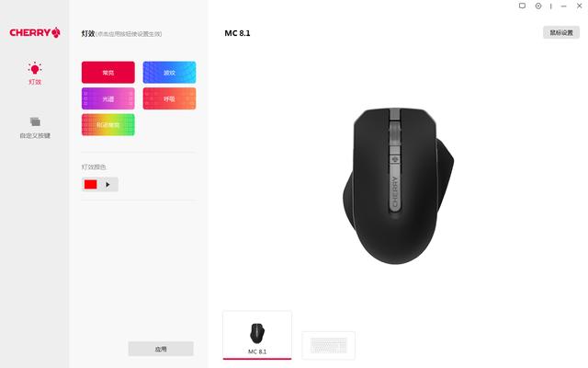
Task: Select the orange 呼吸 breathing light effect
Action: (169, 98)
